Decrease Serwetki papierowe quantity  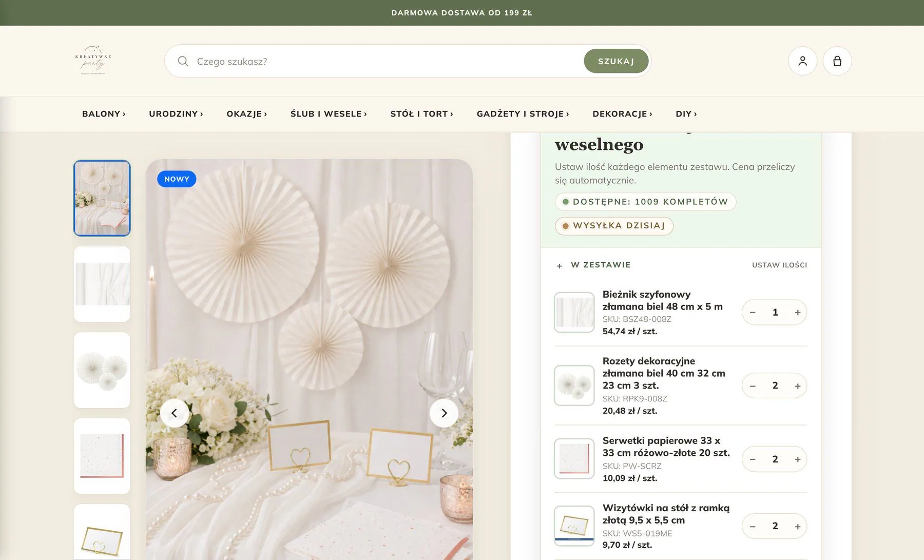pyautogui.click(x=753, y=459)
